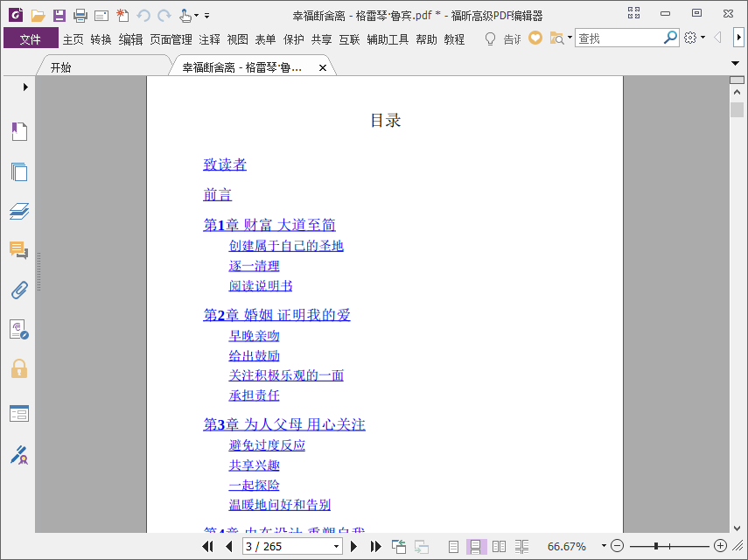Click the zoom slider handle
Image resolution: width=748 pixels, height=560 pixels.
pyautogui.click(x=656, y=546)
